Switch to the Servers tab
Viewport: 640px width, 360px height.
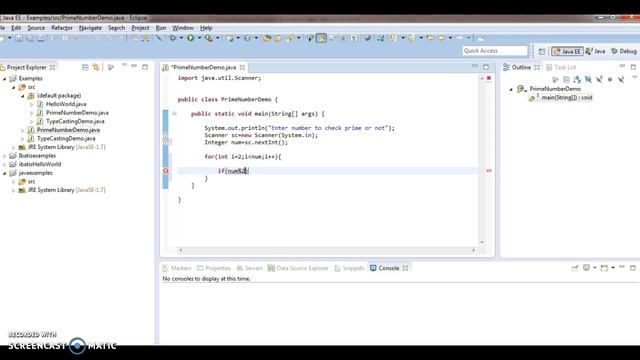point(249,268)
